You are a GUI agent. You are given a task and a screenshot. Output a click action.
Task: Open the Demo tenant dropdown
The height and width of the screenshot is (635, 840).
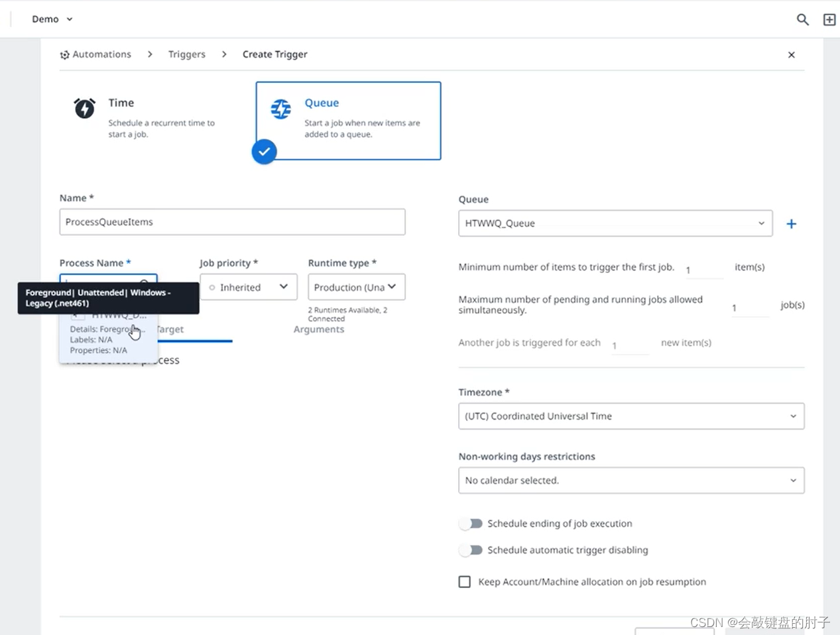click(52, 19)
